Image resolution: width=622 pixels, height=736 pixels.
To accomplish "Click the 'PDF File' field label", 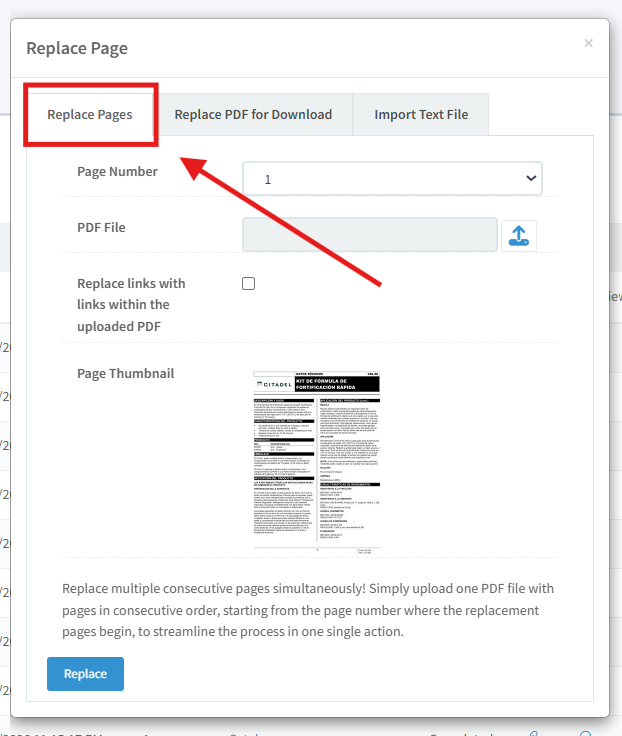I will 101,227.
